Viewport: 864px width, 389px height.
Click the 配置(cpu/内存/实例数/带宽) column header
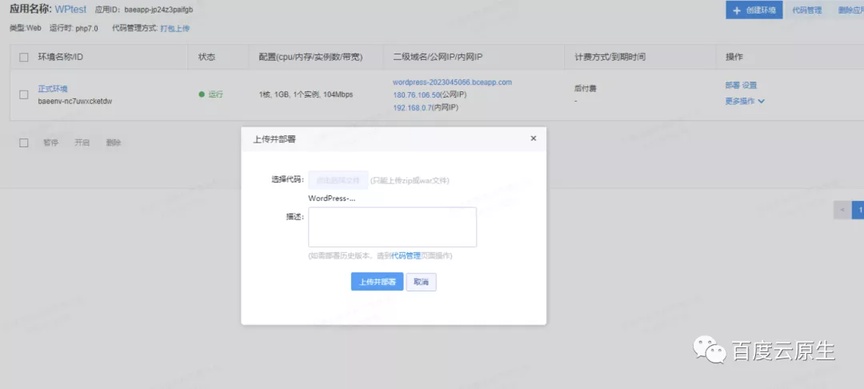click(311, 57)
